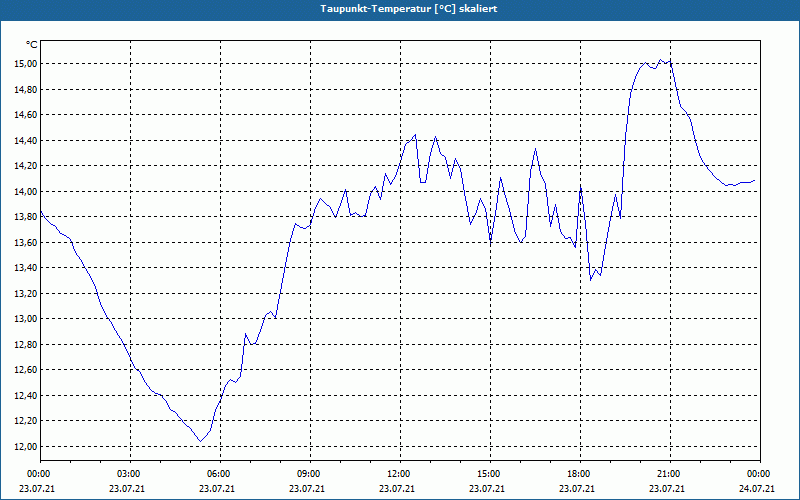Click the 06:00 time label
Image resolution: width=800 pixels, height=500 pixels.
217,474
